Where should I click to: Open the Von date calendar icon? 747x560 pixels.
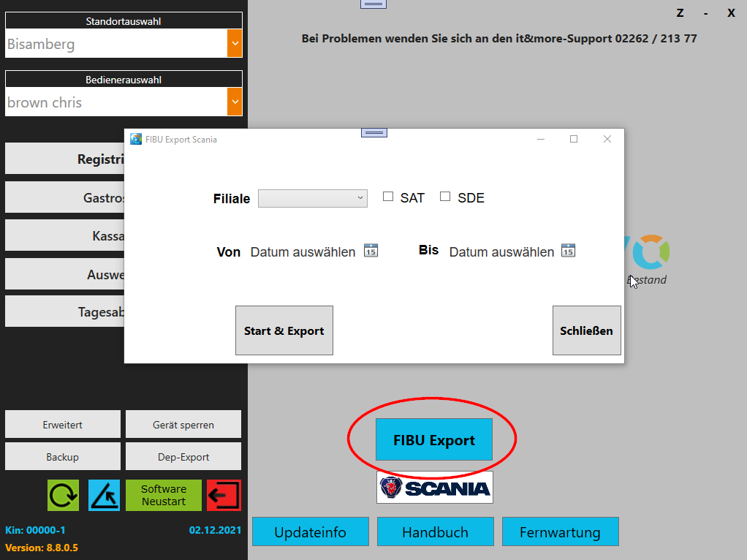[x=371, y=250]
